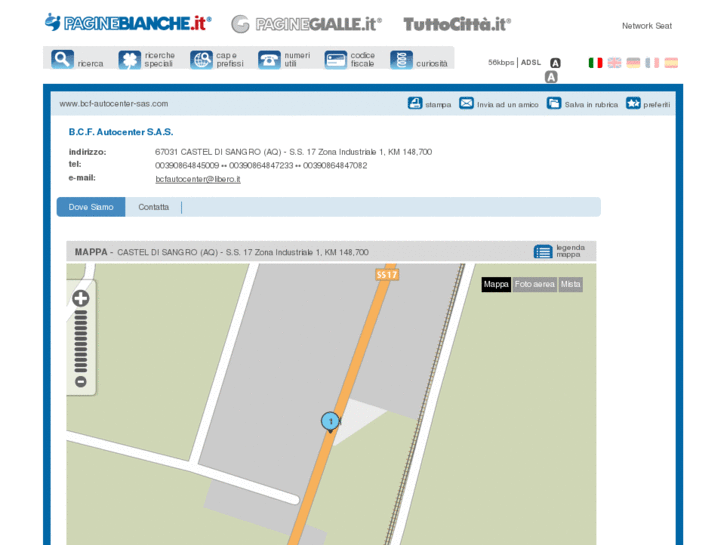This screenshot has width=727, height=545.
Task: Switch map view to Foto aerea
Action: pos(535,284)
